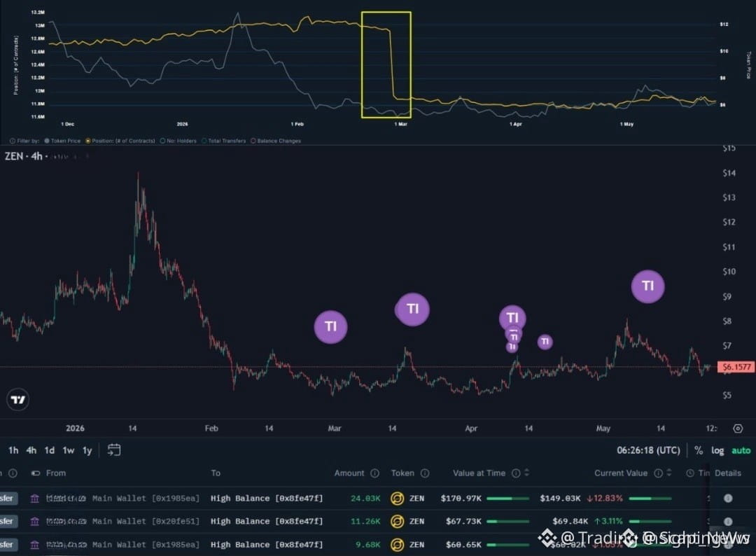Screen dimensions: 756x556
Task: Click ZEN token icon in 11.26K row
Action: tap(398, 521)
